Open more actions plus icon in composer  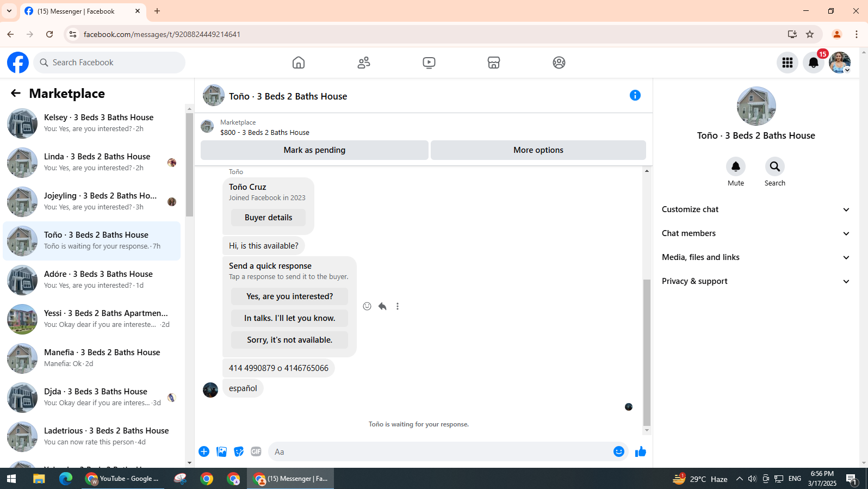coord(204,451)
